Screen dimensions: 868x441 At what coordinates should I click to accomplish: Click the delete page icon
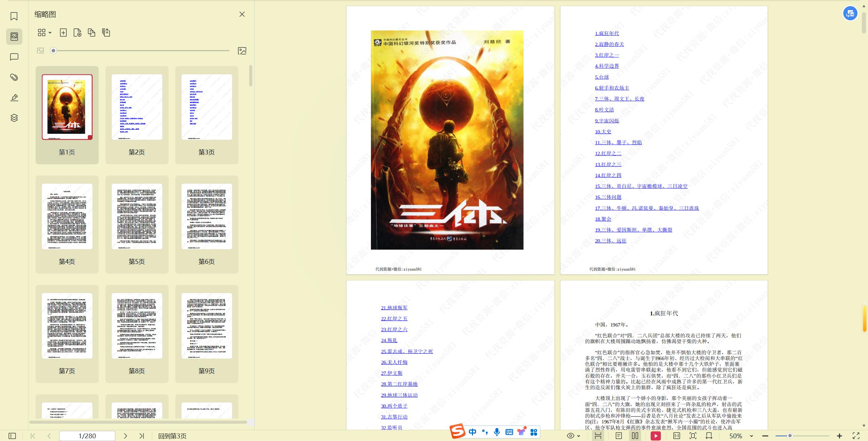[x=78, y=33]
